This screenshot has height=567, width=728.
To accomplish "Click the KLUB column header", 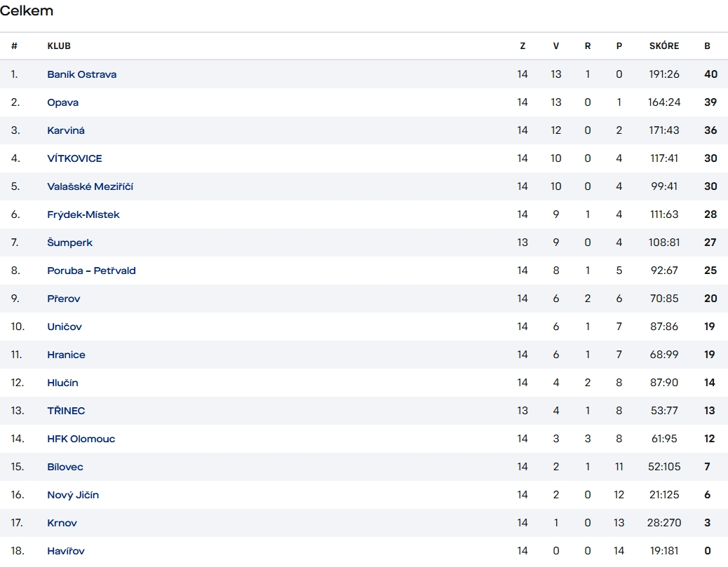I will pos(59,46).
